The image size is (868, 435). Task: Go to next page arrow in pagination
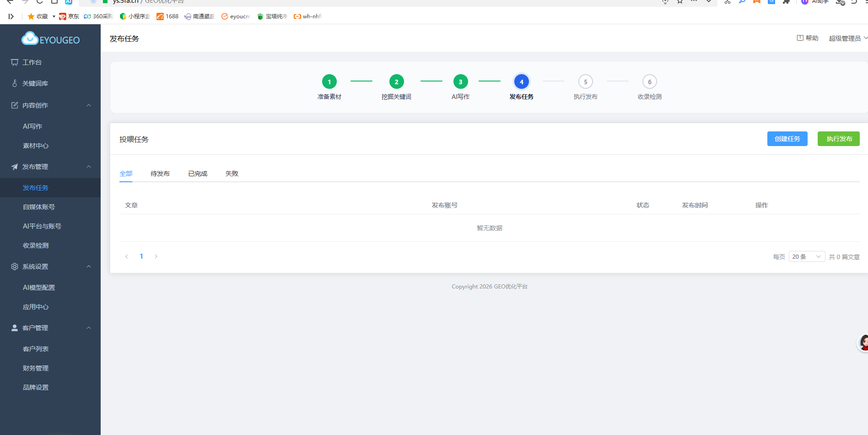coord(156,256)
